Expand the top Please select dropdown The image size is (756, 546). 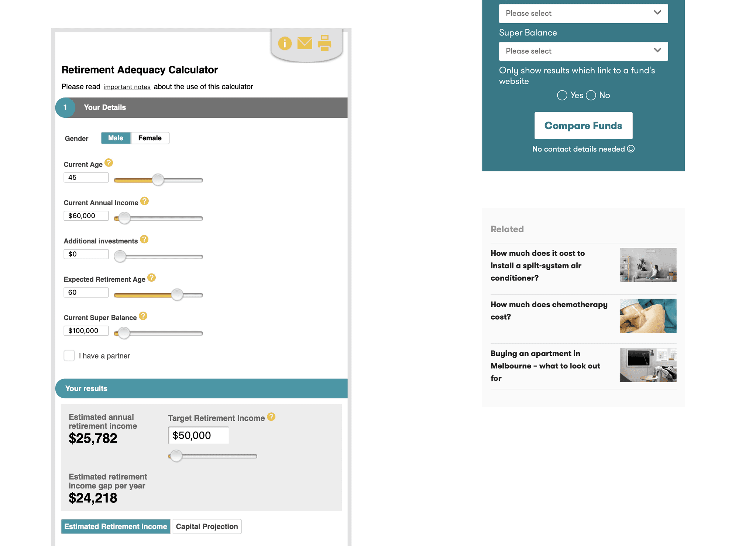[583, 13]
